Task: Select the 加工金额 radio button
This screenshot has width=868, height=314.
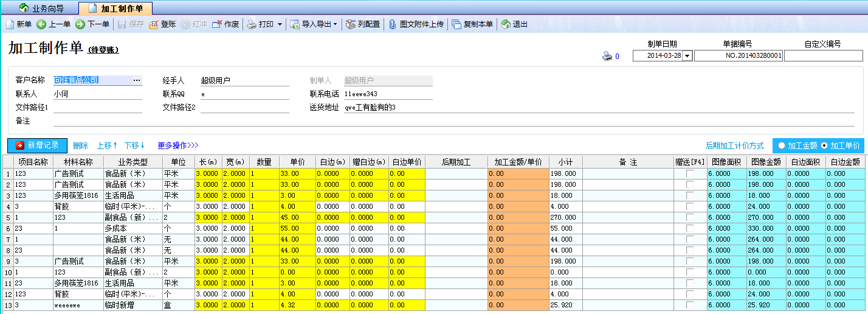Action: [782, 145]
